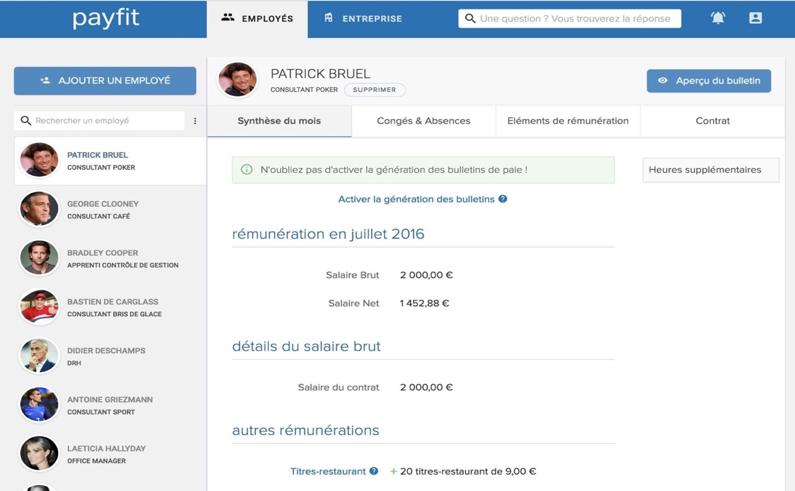Click the payfit logo
The image size is (795, 491).
(105, 18)
